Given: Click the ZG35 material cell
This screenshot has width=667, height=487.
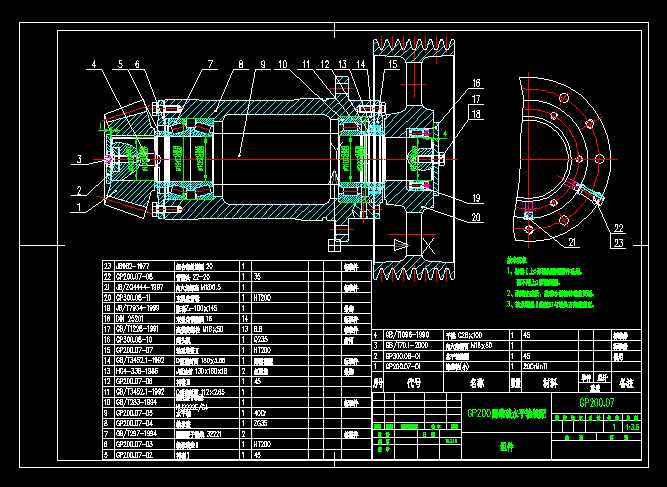Looking at the screenshot, I should (260, 423).
